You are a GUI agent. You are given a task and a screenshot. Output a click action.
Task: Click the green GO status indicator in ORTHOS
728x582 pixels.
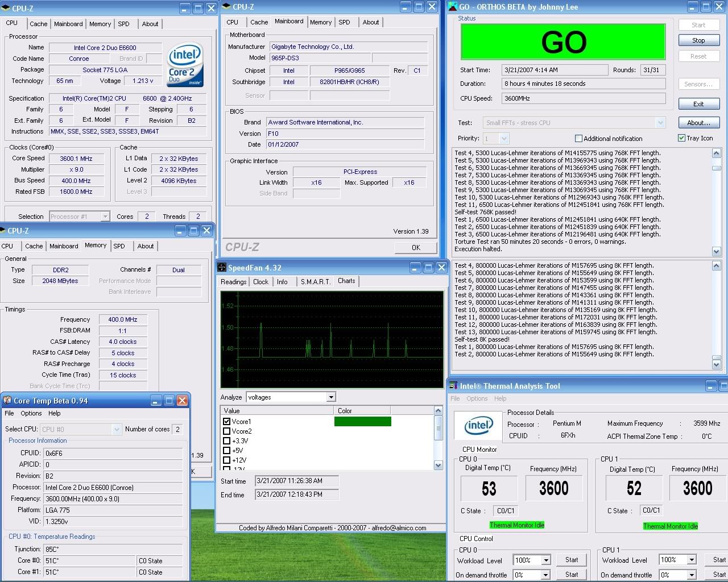(563, 41)
